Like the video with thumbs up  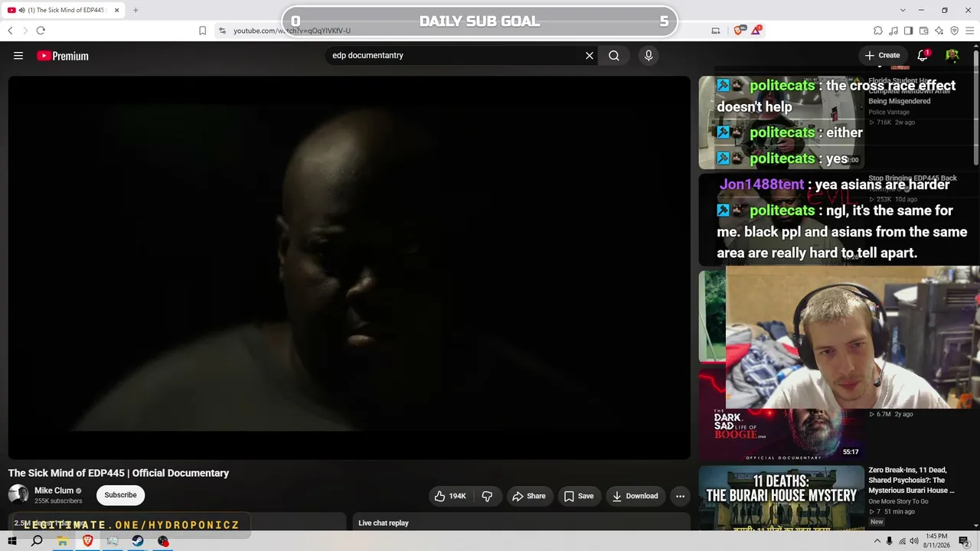pos(449,496)
